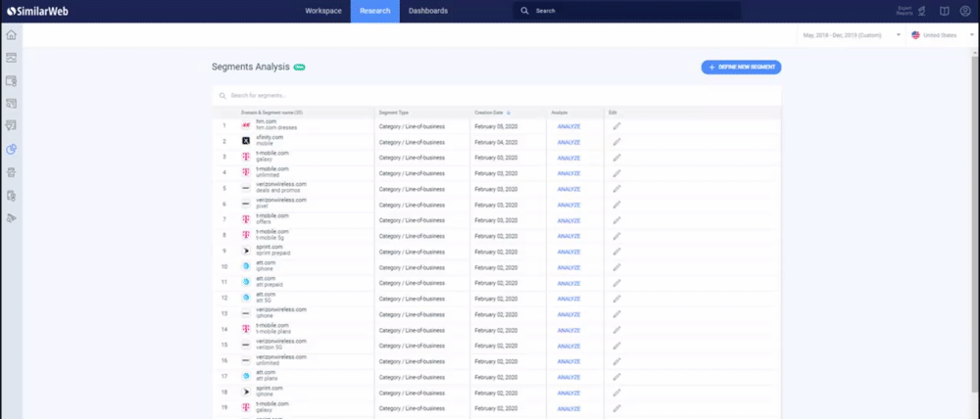Screen dimensions: 980x419
Task: Click in the Search for segments field
Action: 497,96
